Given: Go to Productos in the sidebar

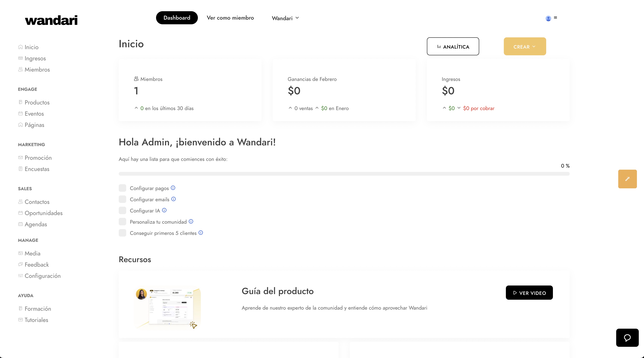Looking at the screenshot, I should 37,103.
